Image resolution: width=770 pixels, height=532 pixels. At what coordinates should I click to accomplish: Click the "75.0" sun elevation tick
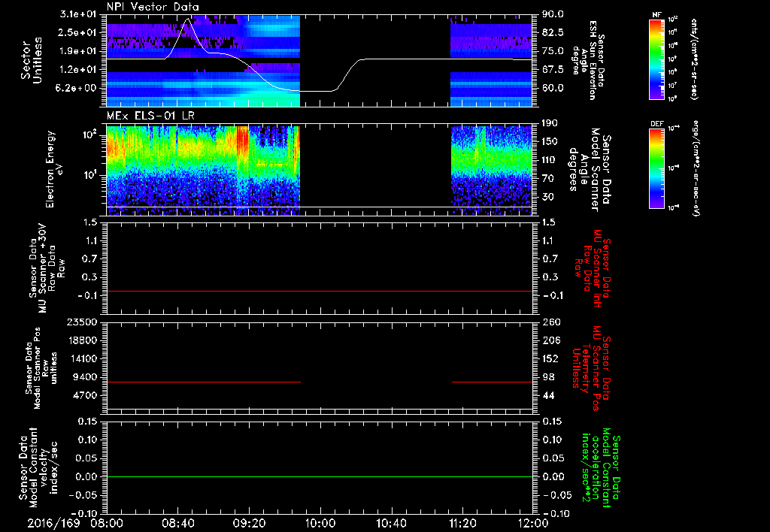[553, 51]
